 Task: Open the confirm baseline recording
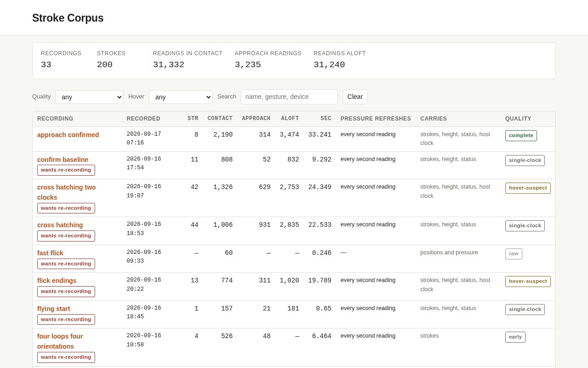[x=62, y=160]
